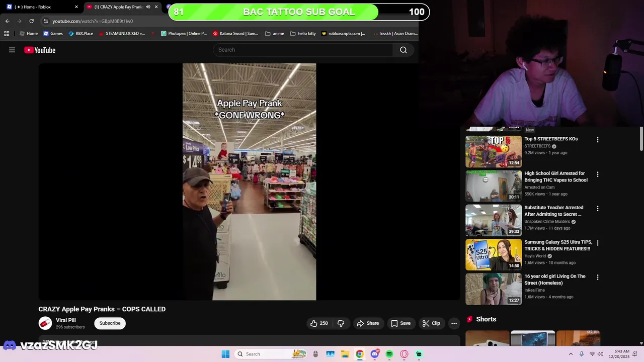Click the YouTube search magnifier button

[x=404, y=50]
